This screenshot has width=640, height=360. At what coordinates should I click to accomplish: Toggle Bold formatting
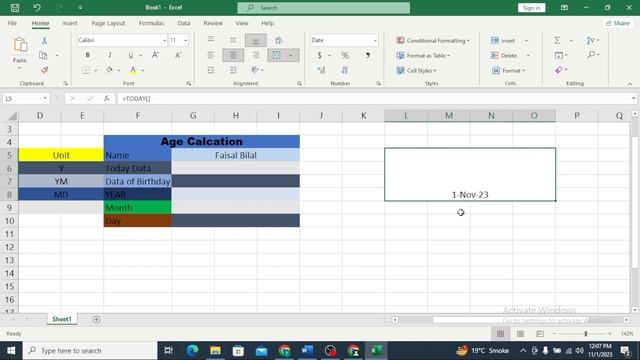click(x=87, y=55)
